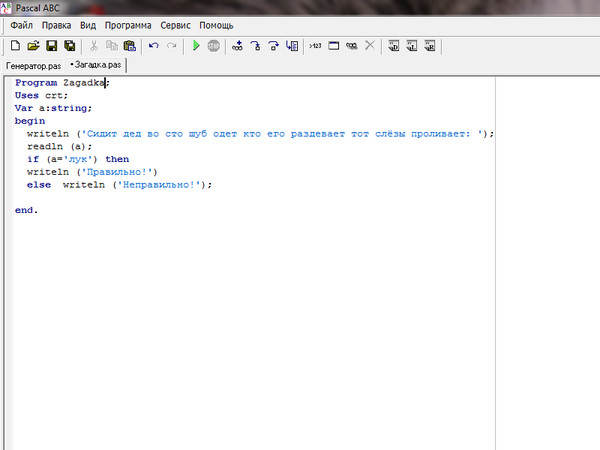Click the 'Var a:string;' declaration line
Image resolution: width=600 pixels, height=450 pixels.
click(x=53, y=108)
